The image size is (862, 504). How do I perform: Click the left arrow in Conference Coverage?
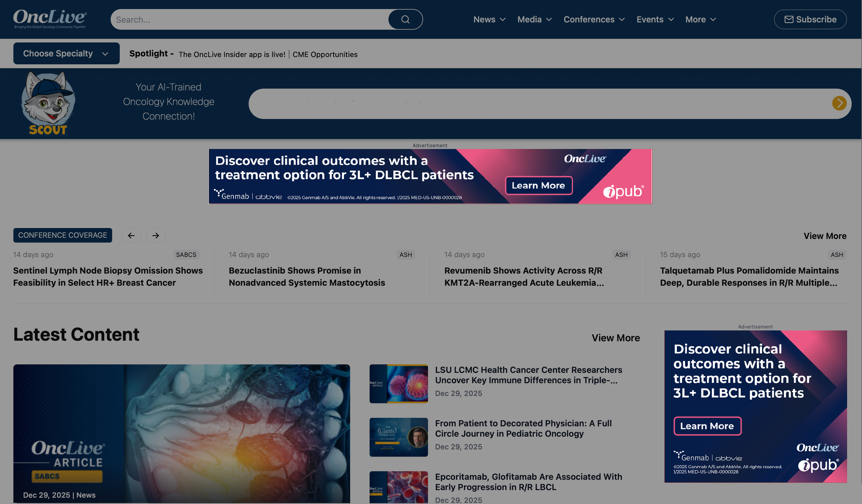click(x=131, y=235)
